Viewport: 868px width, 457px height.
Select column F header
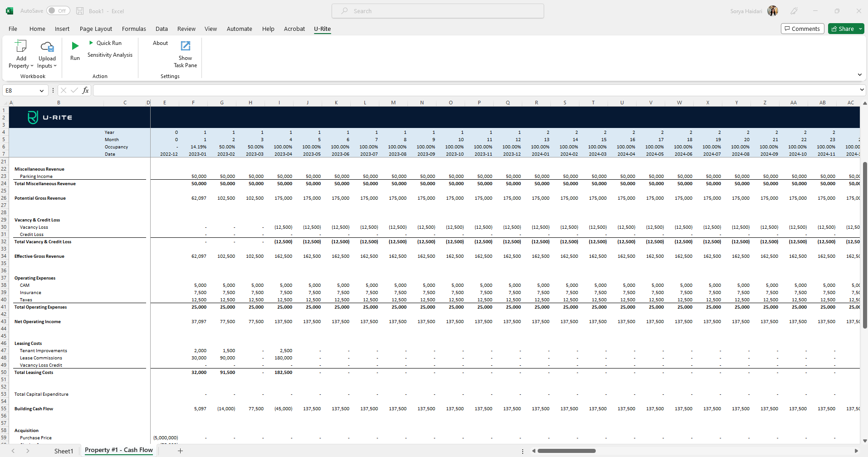[x=193, y=103]
